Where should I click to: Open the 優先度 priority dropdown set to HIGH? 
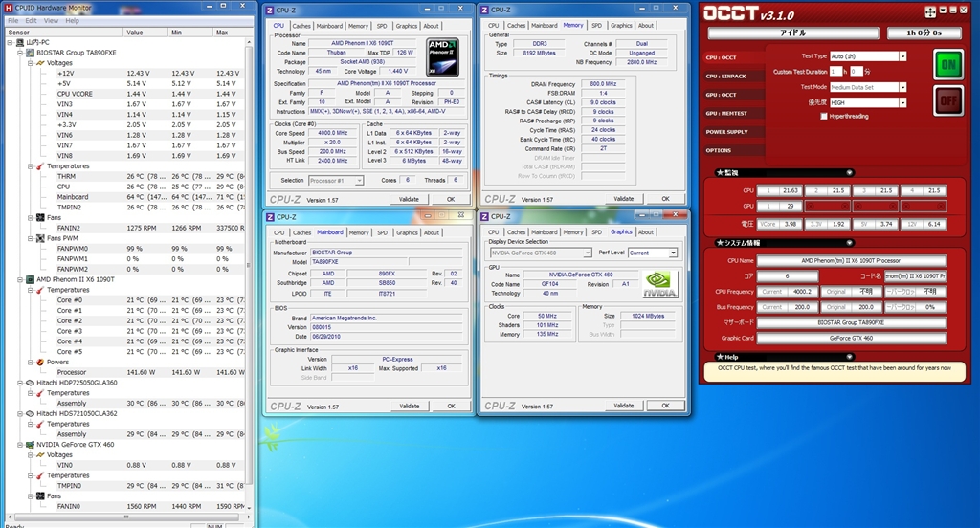[x=902, y=103]
